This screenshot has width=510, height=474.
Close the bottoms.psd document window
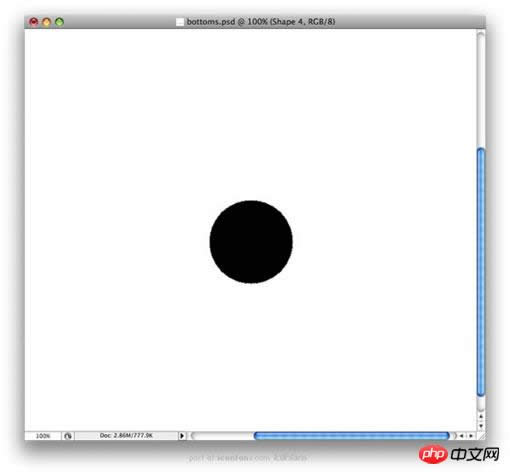[x=34, y=22]
